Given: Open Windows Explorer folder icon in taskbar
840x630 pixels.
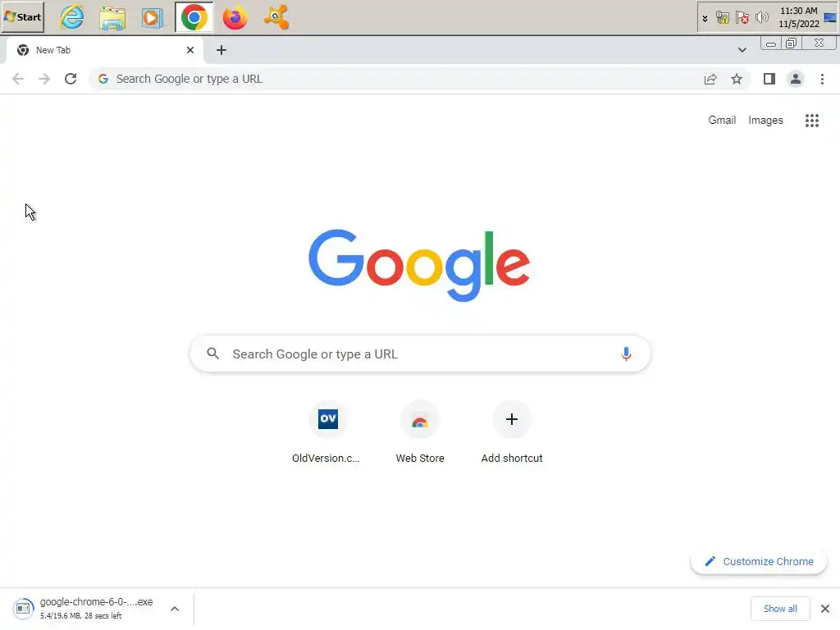Looking at the screenshot, I should [112, 18].
